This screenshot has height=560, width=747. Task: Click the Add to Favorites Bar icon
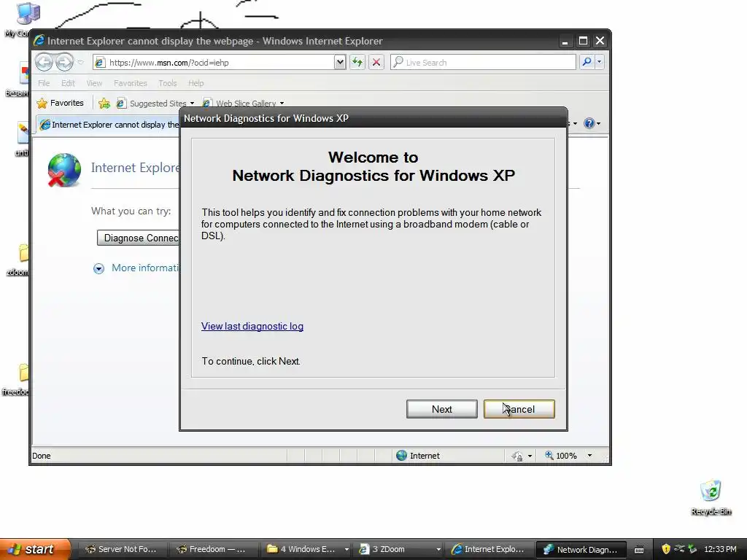point(104,103)
